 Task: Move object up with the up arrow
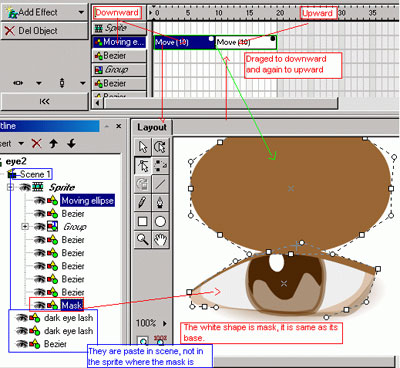coord(53,144)
